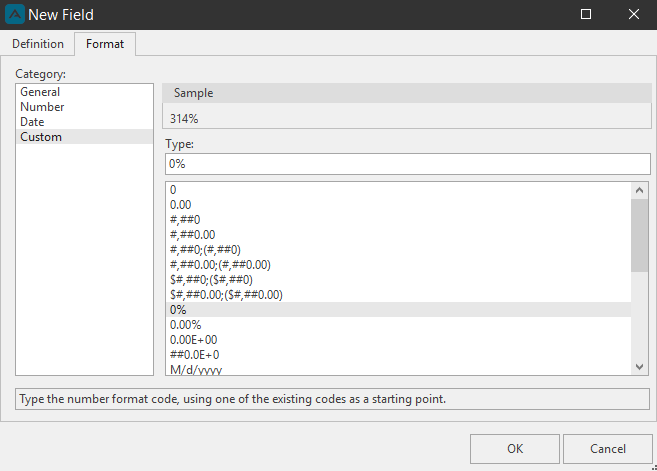Dismiss dialog with Cancel button

coord(608,449)
